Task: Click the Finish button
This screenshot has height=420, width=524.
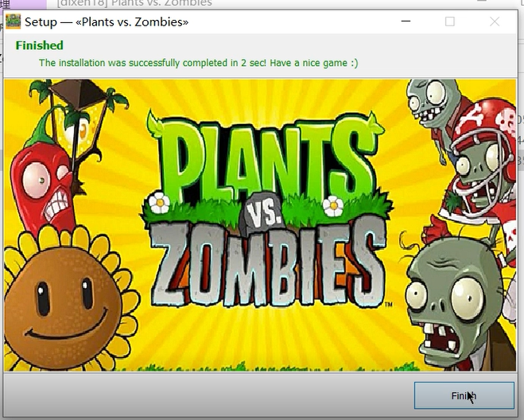Action: pos(464,395)
